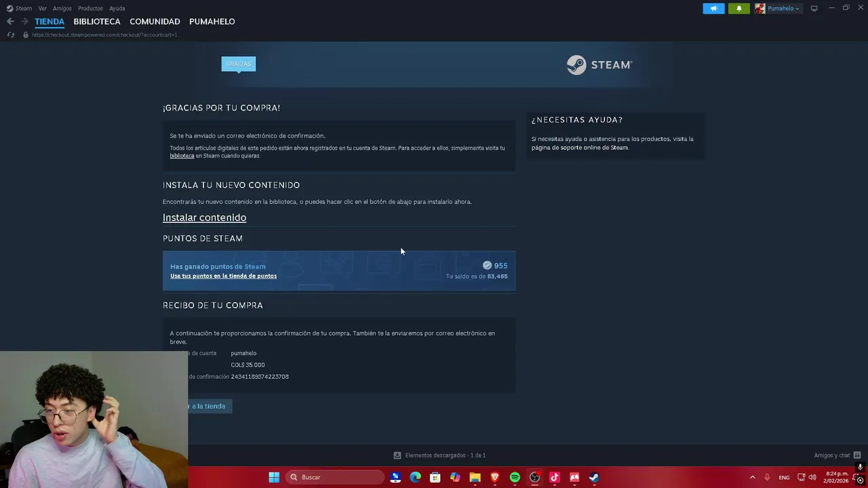The height and width of the screenshot is (488, 868).
Task: Open downloads via Elementos descargados icon
Action: click(397, 455)
